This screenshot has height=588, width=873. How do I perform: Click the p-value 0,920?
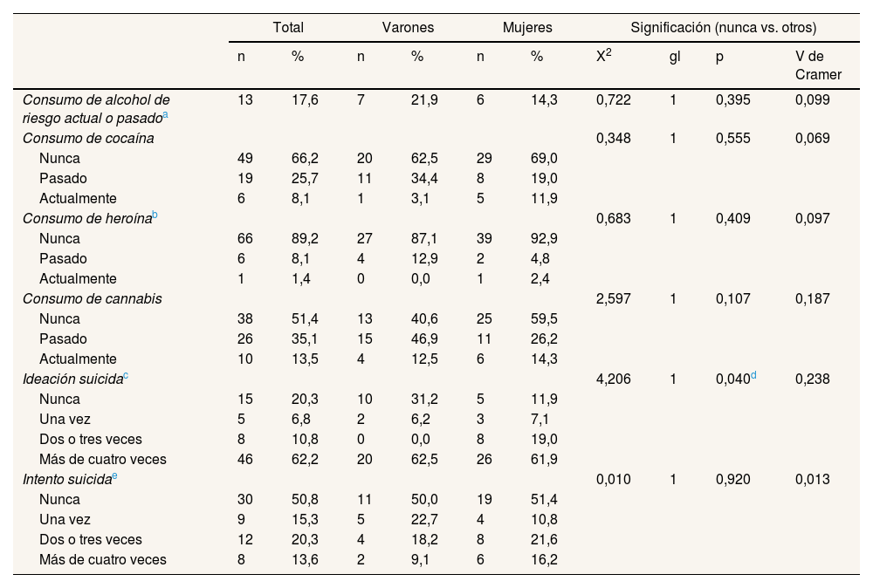pos(731,479)
